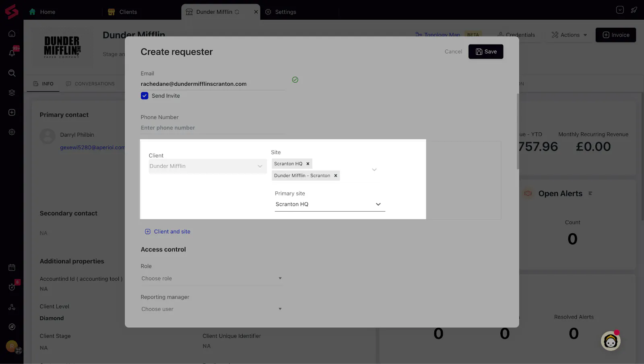The width and height of the screenshot is (644, 364).
Task: Open the Topology Map link
Action: tap(438, 35)
